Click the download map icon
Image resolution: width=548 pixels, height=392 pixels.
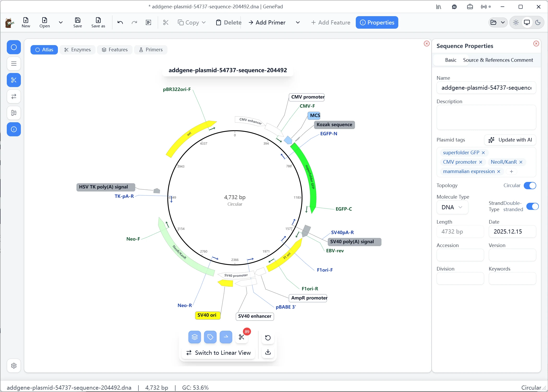tap(268, 352)
